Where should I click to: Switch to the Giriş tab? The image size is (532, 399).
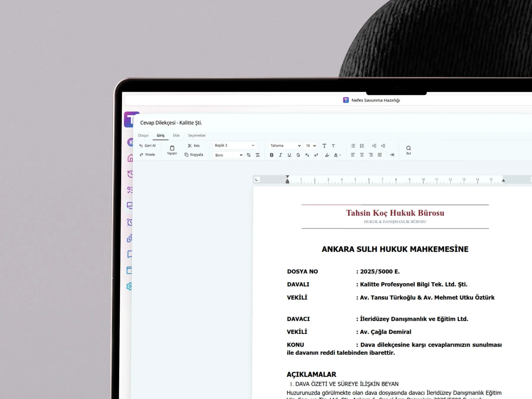pyautogui.click(x=160, y=135)
